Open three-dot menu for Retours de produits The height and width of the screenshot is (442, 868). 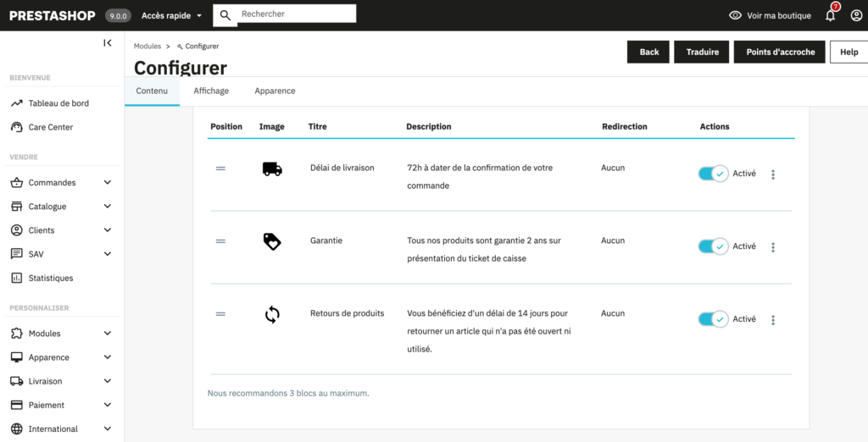(x=772, y=320)
